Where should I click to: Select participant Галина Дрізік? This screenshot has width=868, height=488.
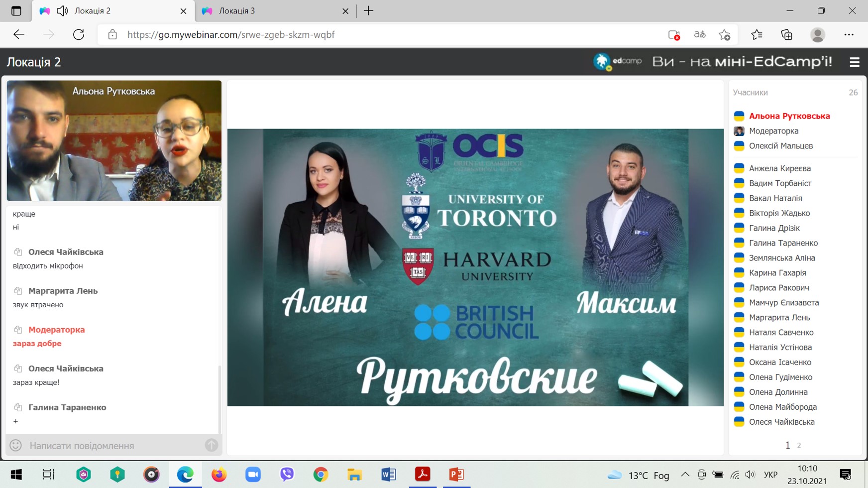coord(774,228)
